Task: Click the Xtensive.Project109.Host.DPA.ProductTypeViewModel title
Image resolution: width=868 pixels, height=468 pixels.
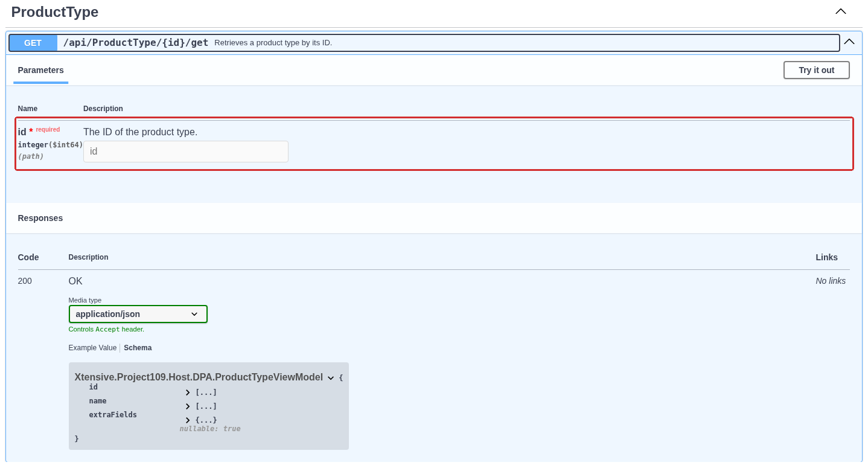Action: coord(199,377)
